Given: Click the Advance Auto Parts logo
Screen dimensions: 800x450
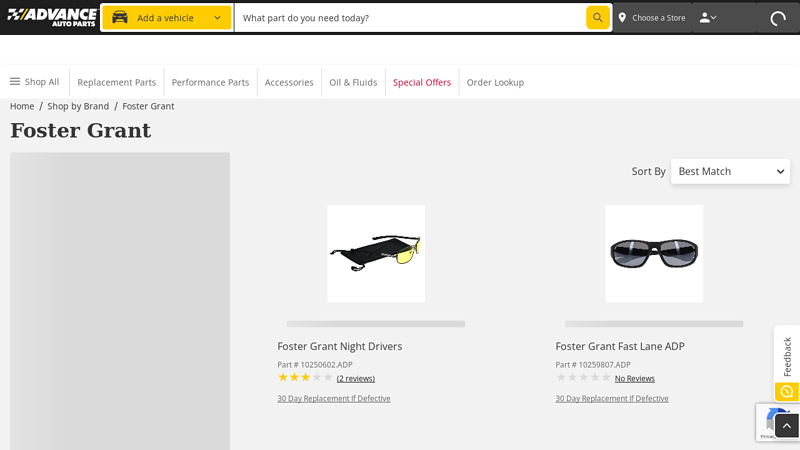Looking at the screenshot, I should coord(52,17).
